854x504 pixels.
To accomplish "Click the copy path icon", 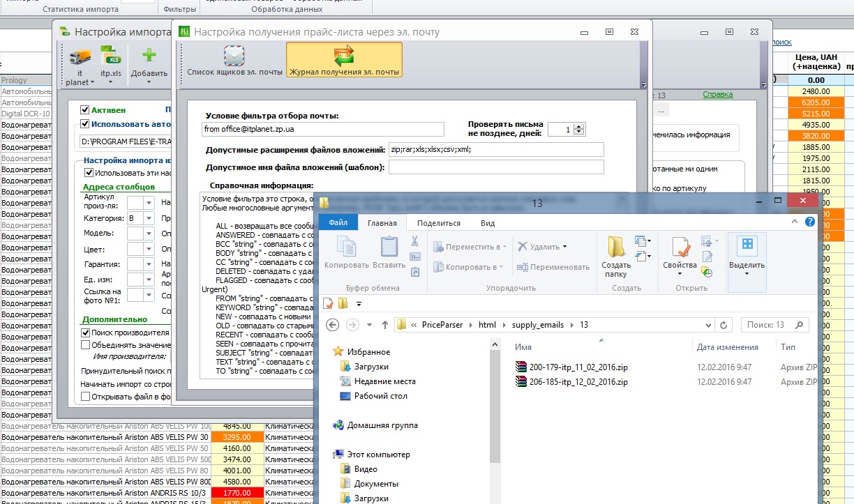I will [414, 257].
